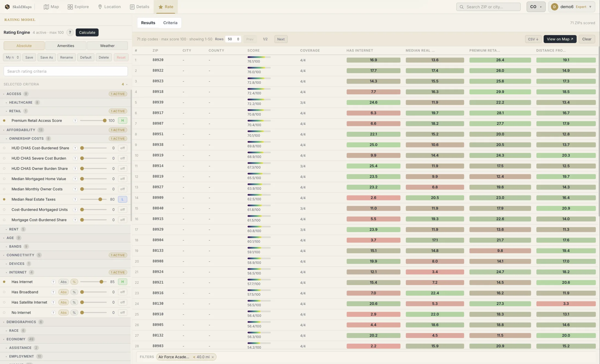Open the CO state dropdown
Viewport: 600px width, 364px height.
[536, 7]
